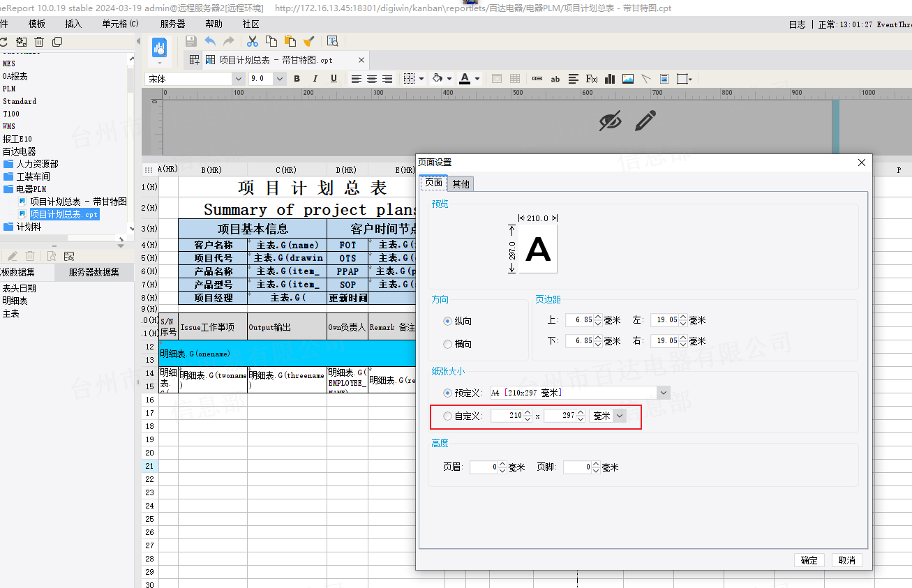Select the 纵向 portrait orientation radio button

point(448,321)
